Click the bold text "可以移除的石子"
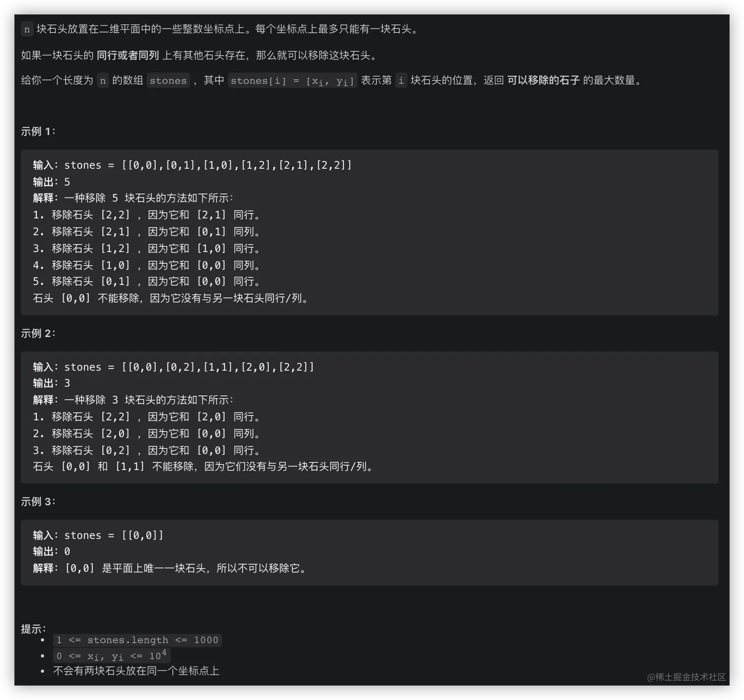 click(543, 80)
